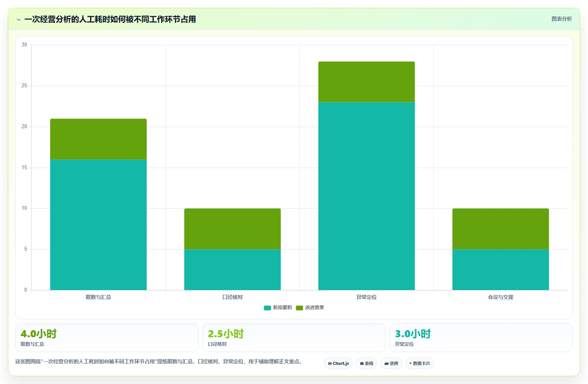Click the teal bar segment for 异常定位
Viewport: 588px width, 384px height.
point(366,196)
